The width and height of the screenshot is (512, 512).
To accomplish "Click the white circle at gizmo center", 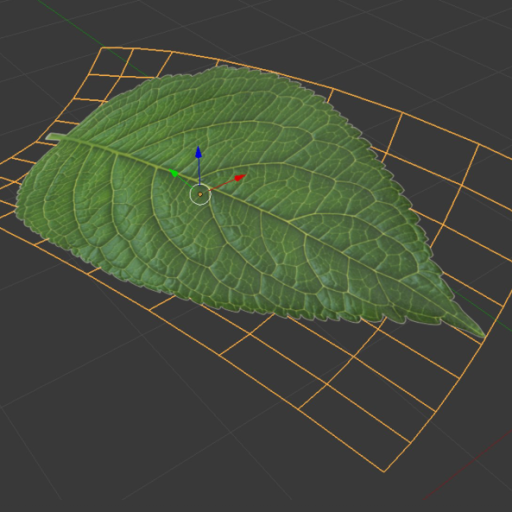I will point(200,194).
